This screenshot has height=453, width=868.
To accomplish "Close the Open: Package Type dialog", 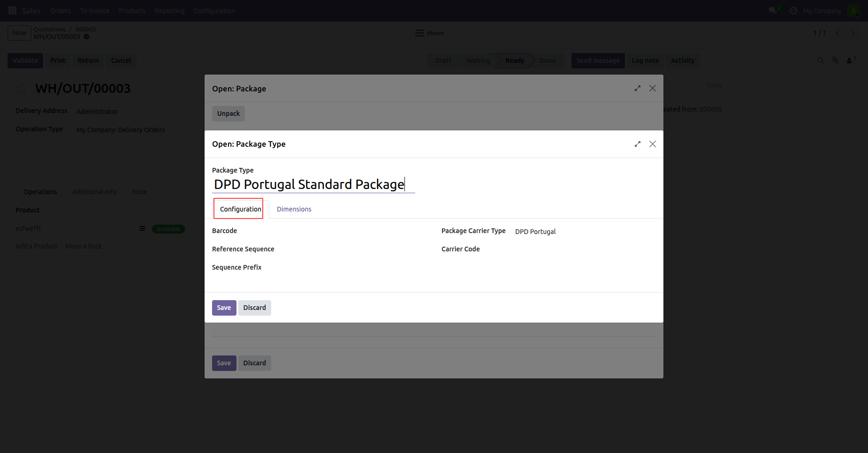I will pyautogui.click(x=653, y=144).
